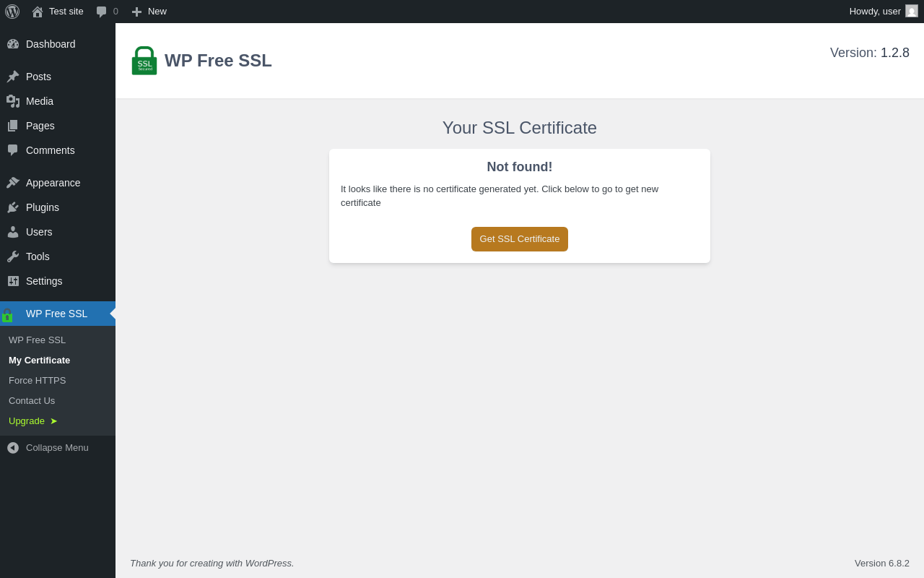
Task: Click the SSL padlock logo in header
Action: [x=144, y=61]
